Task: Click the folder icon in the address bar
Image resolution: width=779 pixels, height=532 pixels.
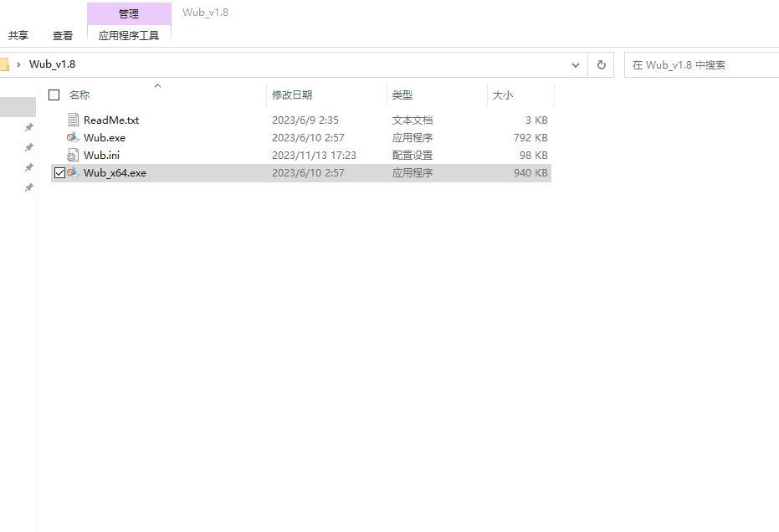Action: [4, 65]
